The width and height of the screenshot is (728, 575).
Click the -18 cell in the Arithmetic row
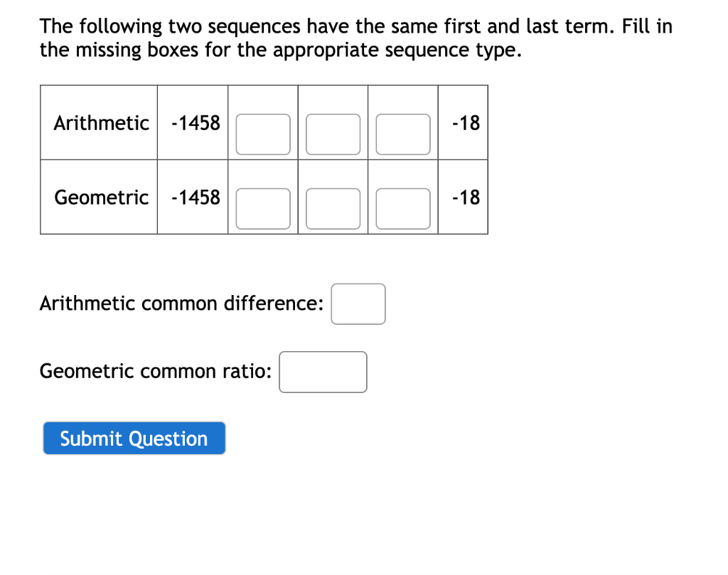tap(462, 122)
